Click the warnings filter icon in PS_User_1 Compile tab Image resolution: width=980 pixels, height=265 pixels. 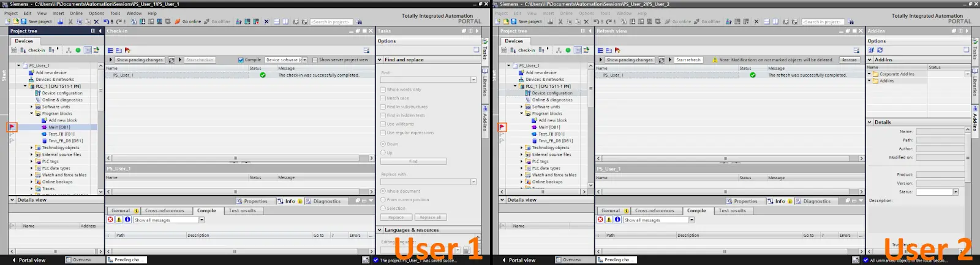point(119,220)
